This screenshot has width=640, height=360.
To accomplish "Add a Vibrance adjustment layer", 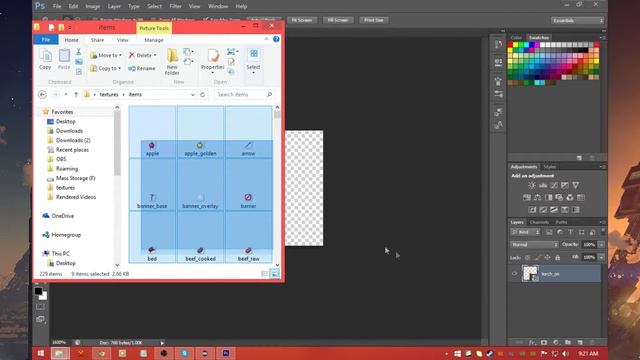I will (x=576, y=185).
